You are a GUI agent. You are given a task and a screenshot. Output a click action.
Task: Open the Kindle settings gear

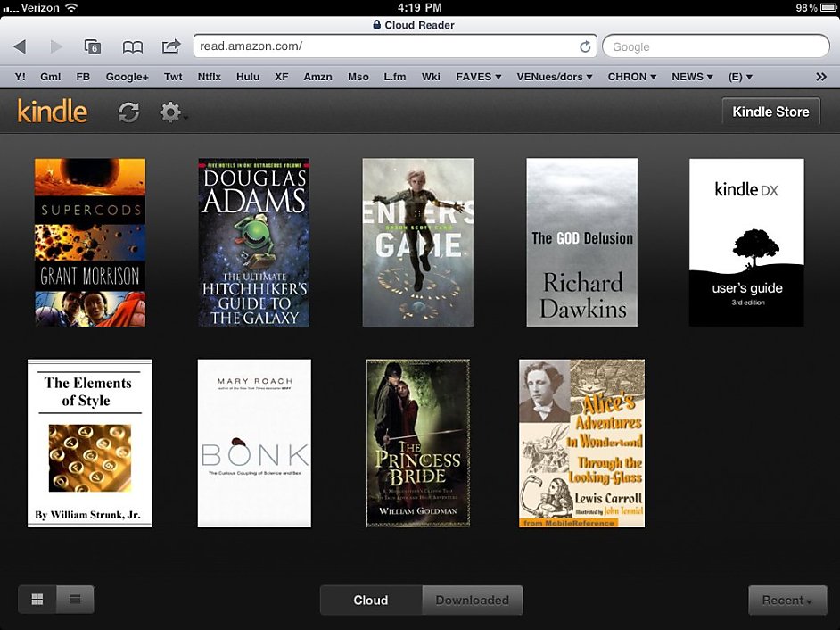tap(169, 112)
